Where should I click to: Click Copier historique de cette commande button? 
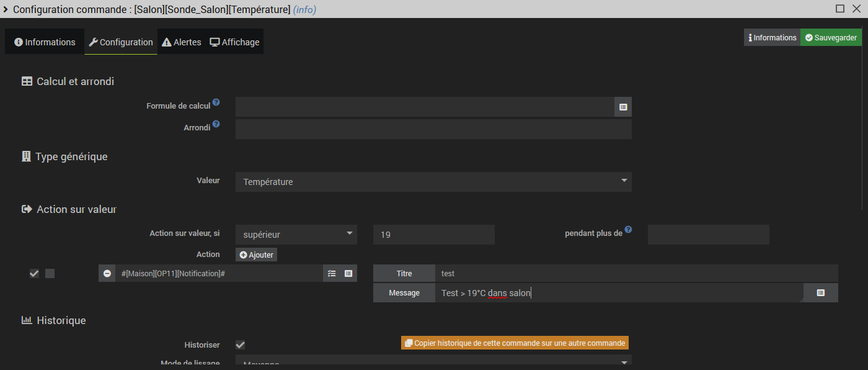pyautogui.click(x=515, y=343)
